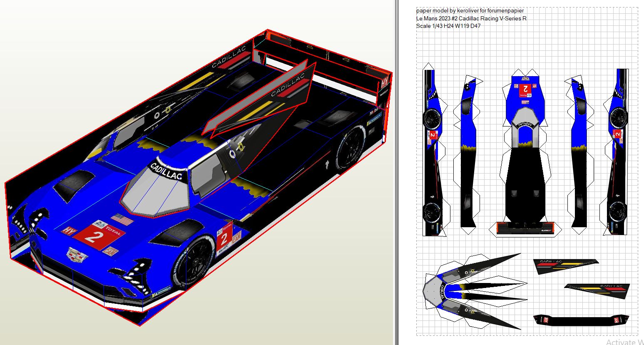Screen dimensions: 644x345
Task: Click the 'paper model by keroliver' title text
Action: pos(470,10)
